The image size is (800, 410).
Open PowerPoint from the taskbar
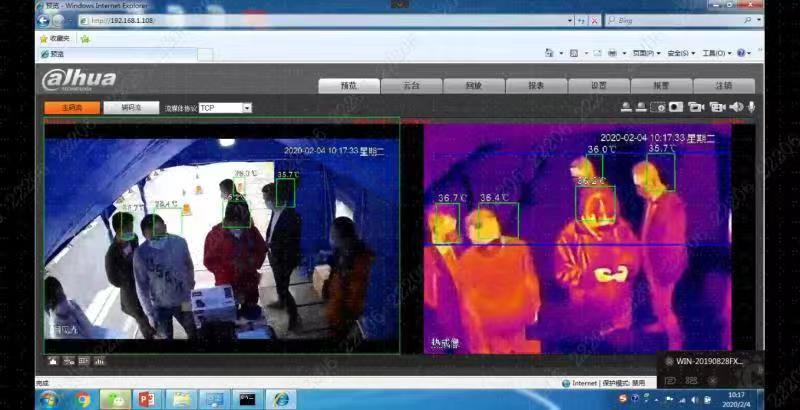point(147,399)
